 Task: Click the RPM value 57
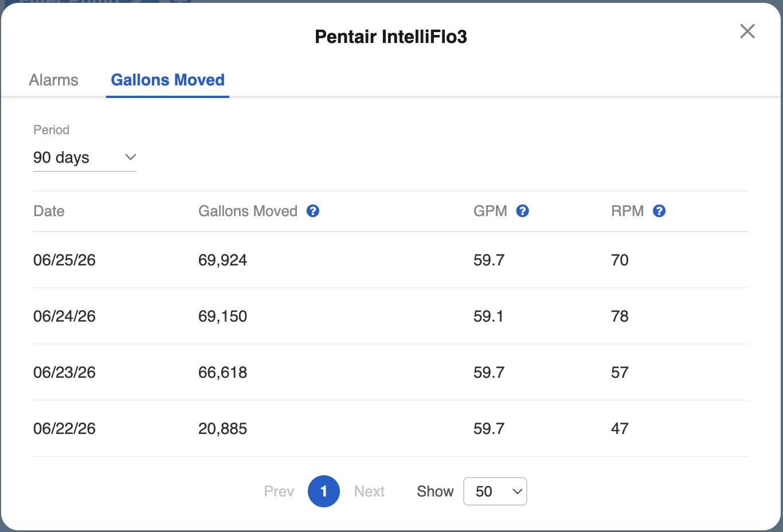pos(620,373)
